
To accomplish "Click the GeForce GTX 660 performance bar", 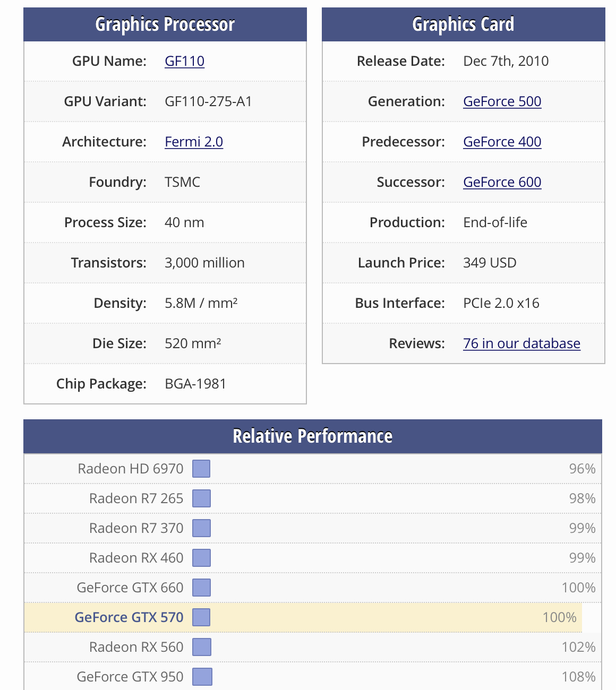I will pyautogui.click(x=201, y=588).
